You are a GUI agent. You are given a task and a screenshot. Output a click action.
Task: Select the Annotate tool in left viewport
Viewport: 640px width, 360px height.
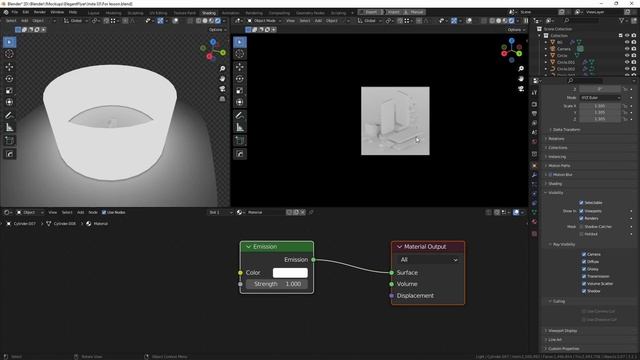9,116
